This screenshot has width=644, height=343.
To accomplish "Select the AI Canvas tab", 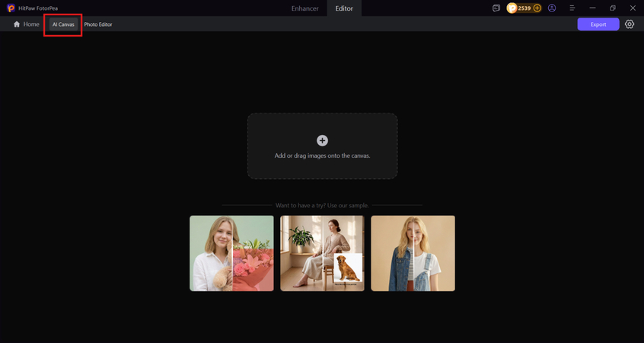I will (63, 24).
